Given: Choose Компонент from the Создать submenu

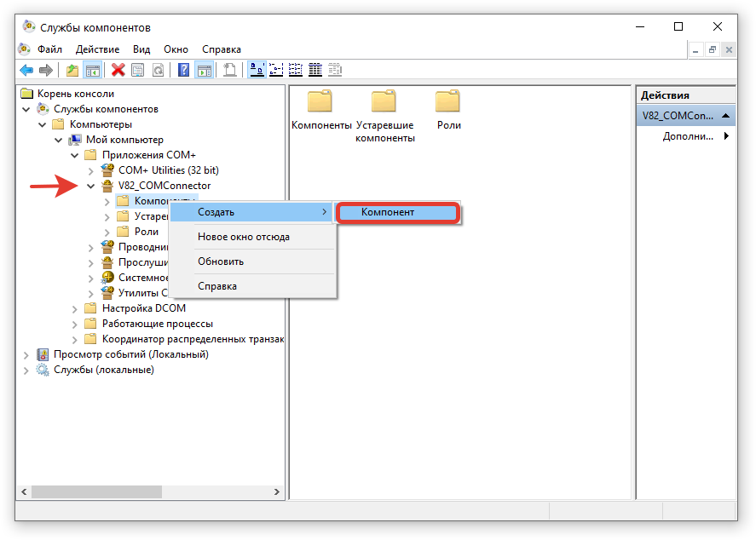Looking at the screenshot, I should pos(397,212).
